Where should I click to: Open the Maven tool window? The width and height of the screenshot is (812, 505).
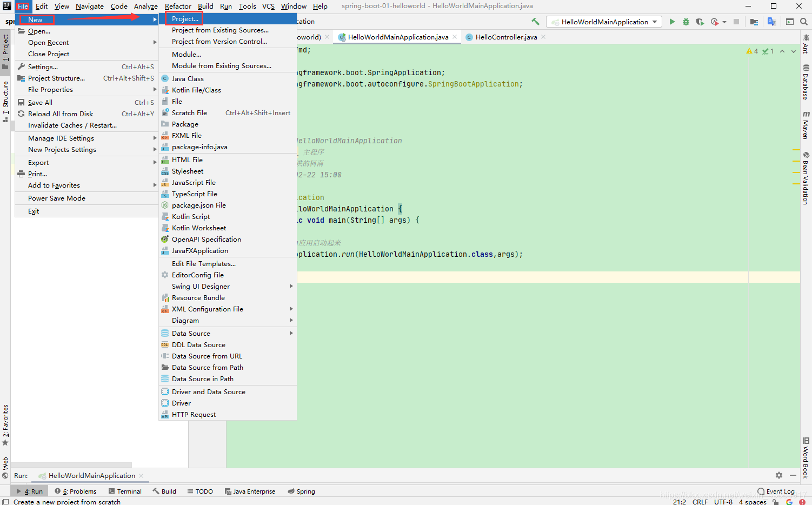click(x=806, y=125)
